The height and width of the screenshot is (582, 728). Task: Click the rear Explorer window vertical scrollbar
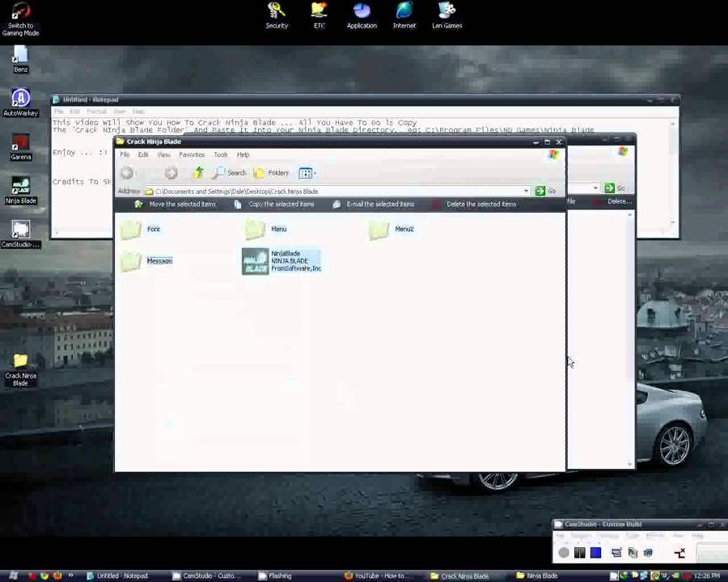pos(629,339)
